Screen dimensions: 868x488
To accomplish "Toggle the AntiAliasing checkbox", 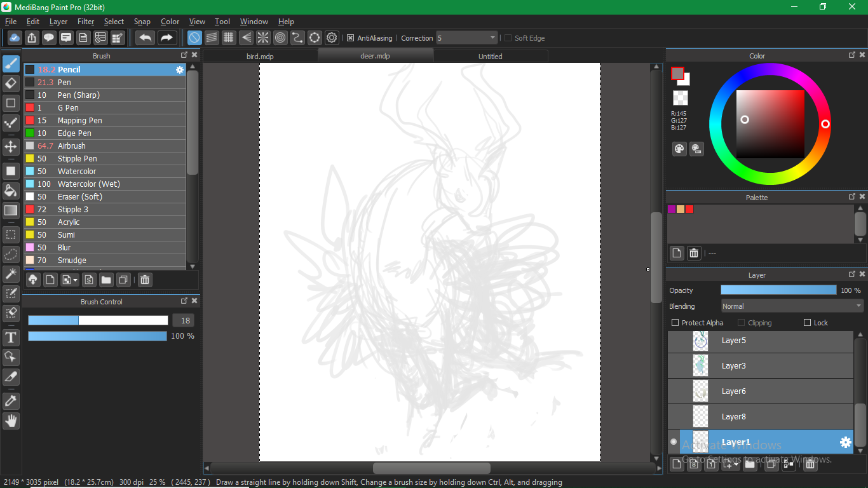I will 350,38.
